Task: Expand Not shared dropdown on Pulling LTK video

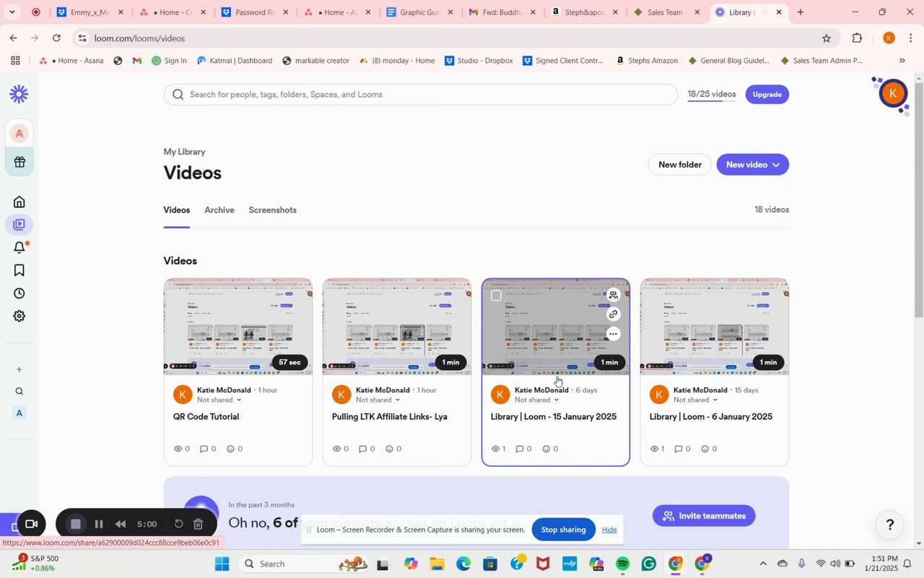Action: (378, 400)
